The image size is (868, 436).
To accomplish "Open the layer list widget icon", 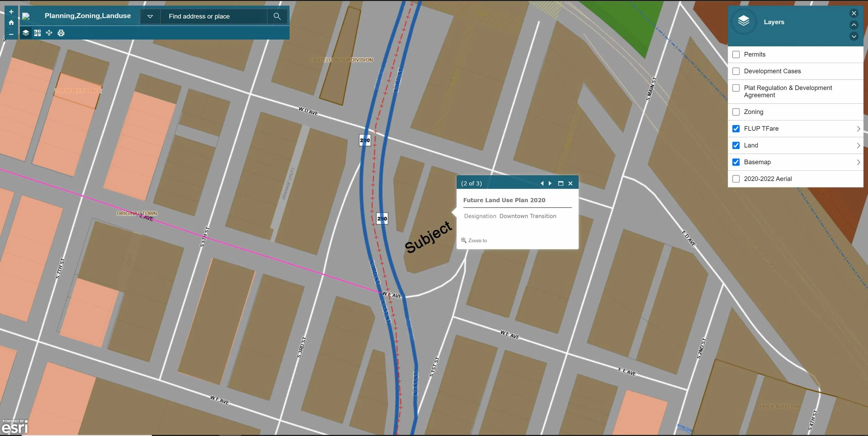I will 26,33.
